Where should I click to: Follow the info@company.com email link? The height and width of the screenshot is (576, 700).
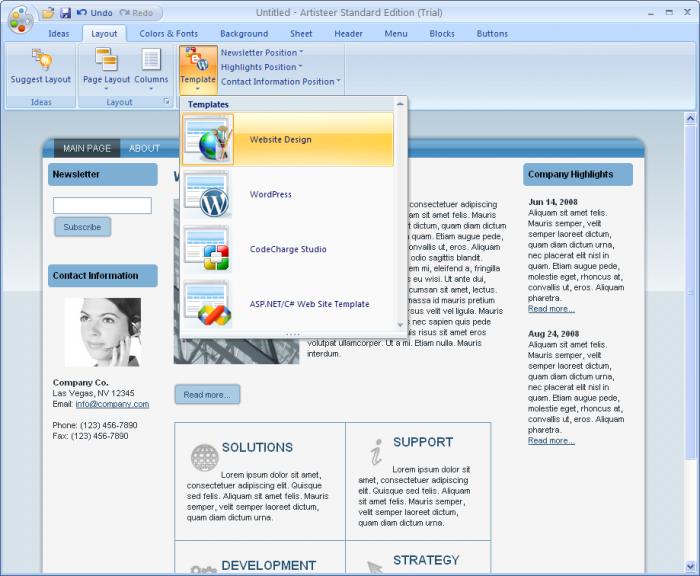tap(112, 404)
